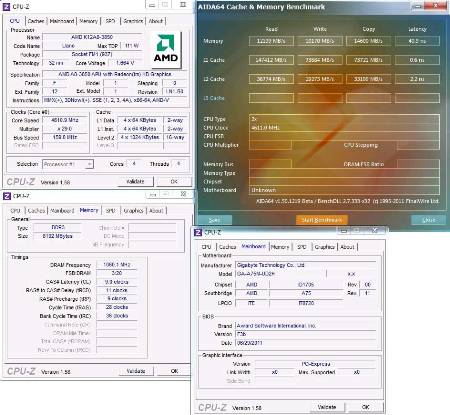Switch to SPD tab in the CPU-Z memory timings window
The width and height of the screenshot is (450, 415).
pyautogui.click(x=111, y=210)
